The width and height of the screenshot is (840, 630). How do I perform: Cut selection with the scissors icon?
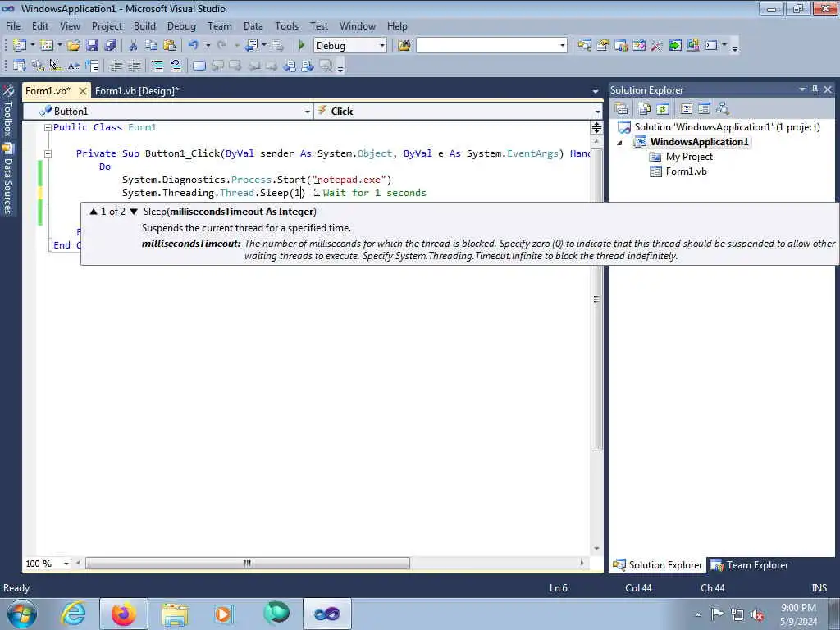pyautogui.click(x=134, y=46)
